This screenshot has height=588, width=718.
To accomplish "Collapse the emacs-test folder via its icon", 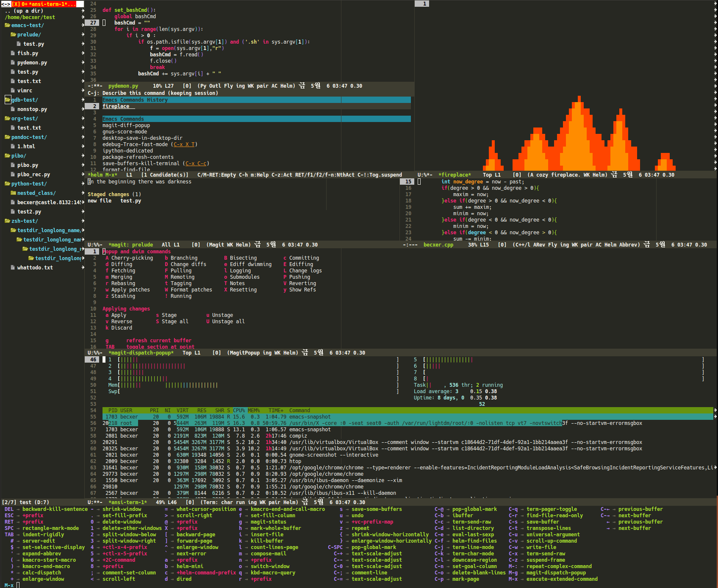I will (x=8, y=25).
